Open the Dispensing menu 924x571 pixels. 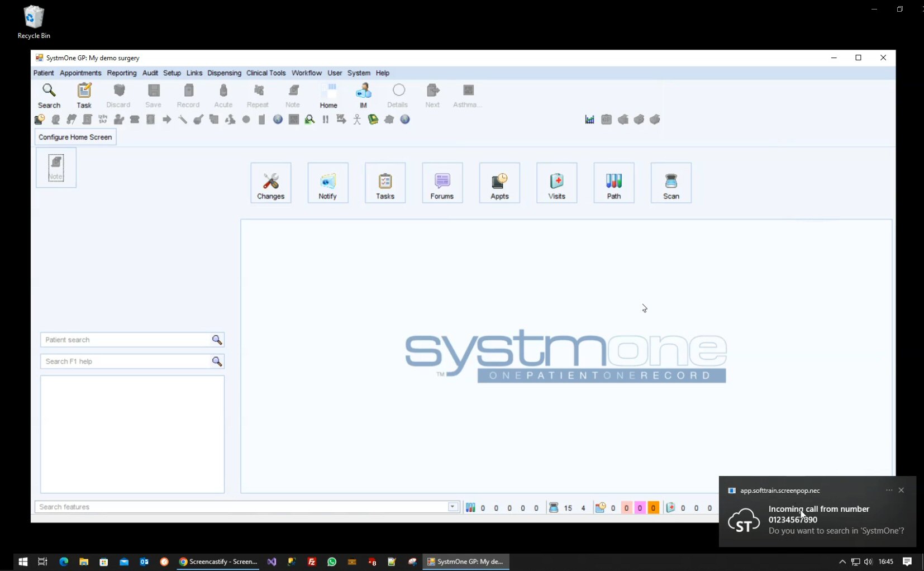(x=224, y=73)
